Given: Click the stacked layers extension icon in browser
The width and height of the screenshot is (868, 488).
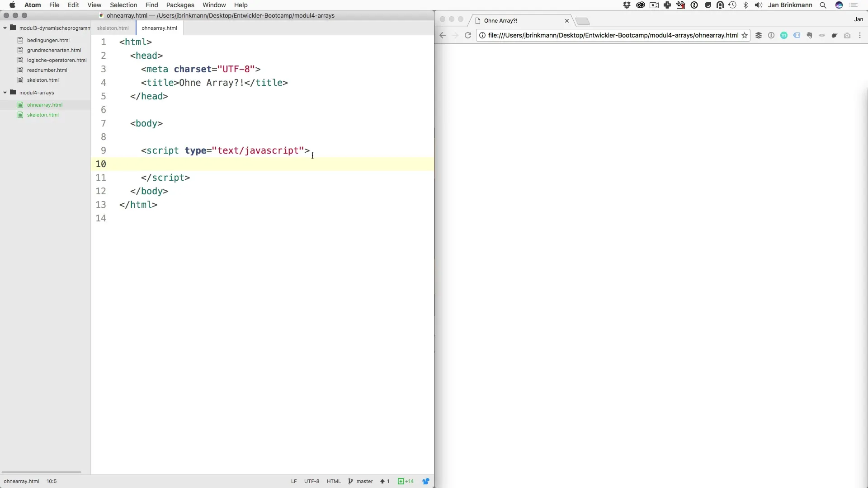Looking at the screenshot, I should coord(759,35).
